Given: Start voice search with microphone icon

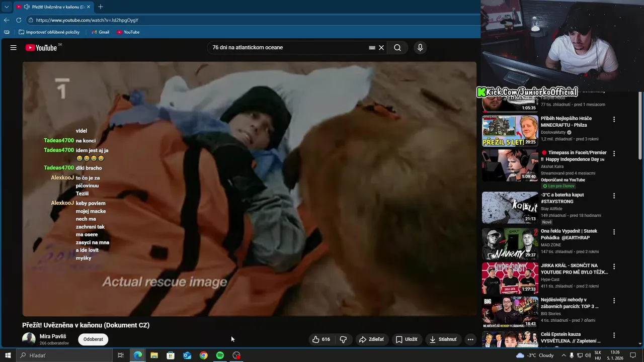Looking at the screenshot, I should pyautogui.click(x=420, y=48).
